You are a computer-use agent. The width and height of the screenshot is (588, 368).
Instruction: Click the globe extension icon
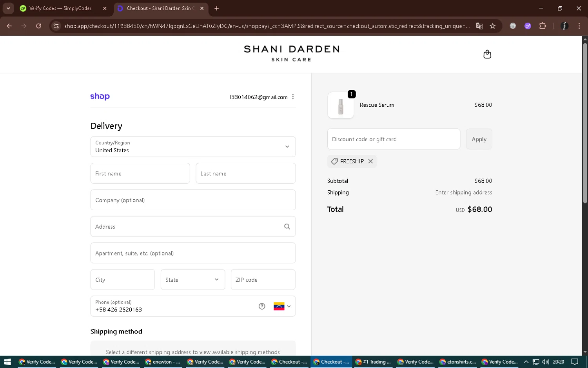513,26
